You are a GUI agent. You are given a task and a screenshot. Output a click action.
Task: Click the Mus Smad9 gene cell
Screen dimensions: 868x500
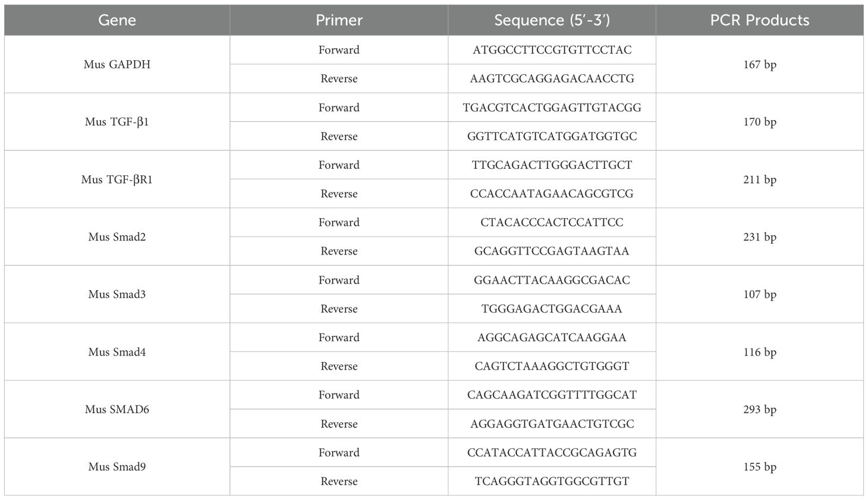[x=117, y=467]
